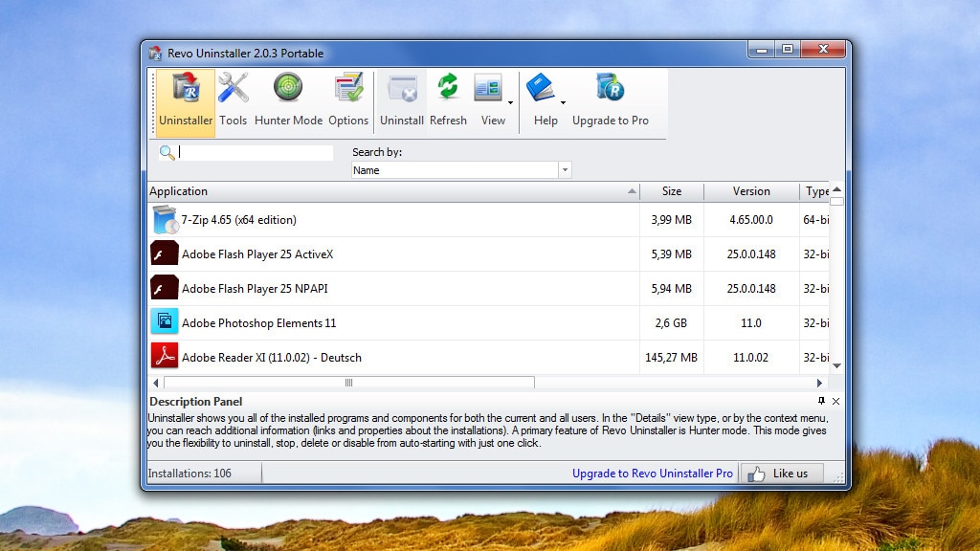
Task: Click the View toolbar icon
Action: (488, 89)
